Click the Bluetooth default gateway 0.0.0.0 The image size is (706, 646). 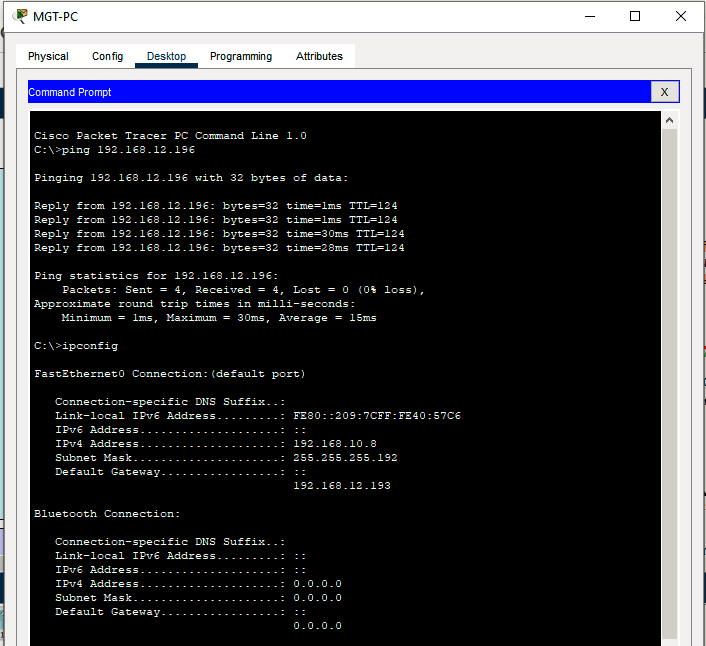click(317, 626)
